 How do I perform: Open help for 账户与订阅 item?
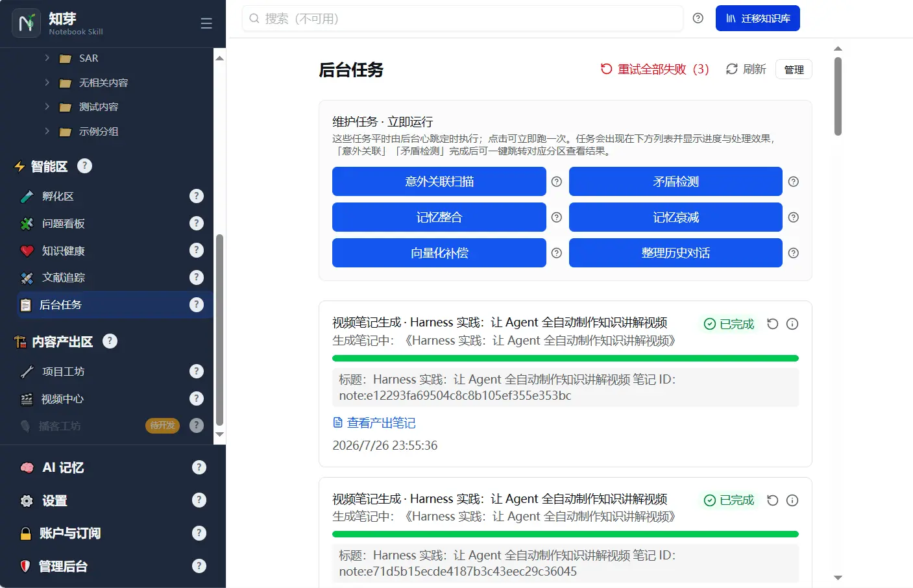click(200, 533)
